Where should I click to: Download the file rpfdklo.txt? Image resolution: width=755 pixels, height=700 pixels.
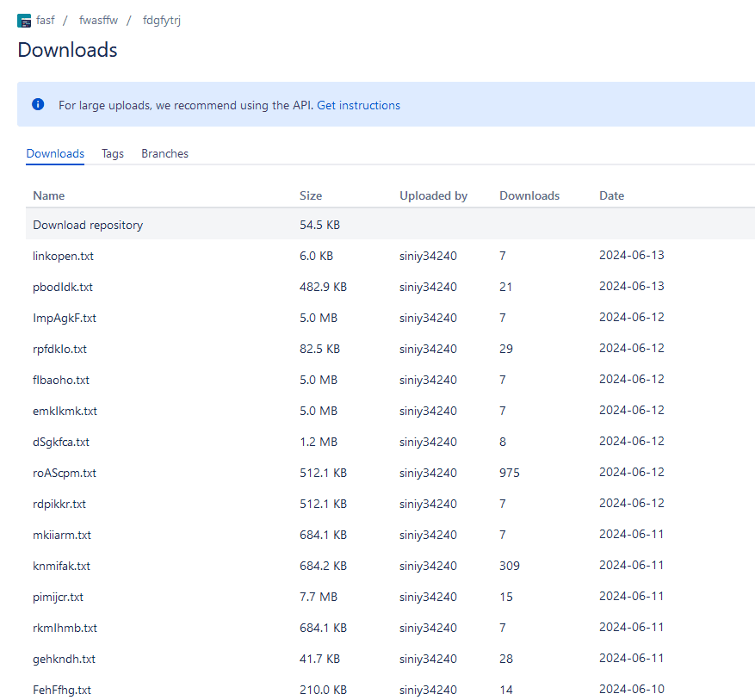coord(59,349)
